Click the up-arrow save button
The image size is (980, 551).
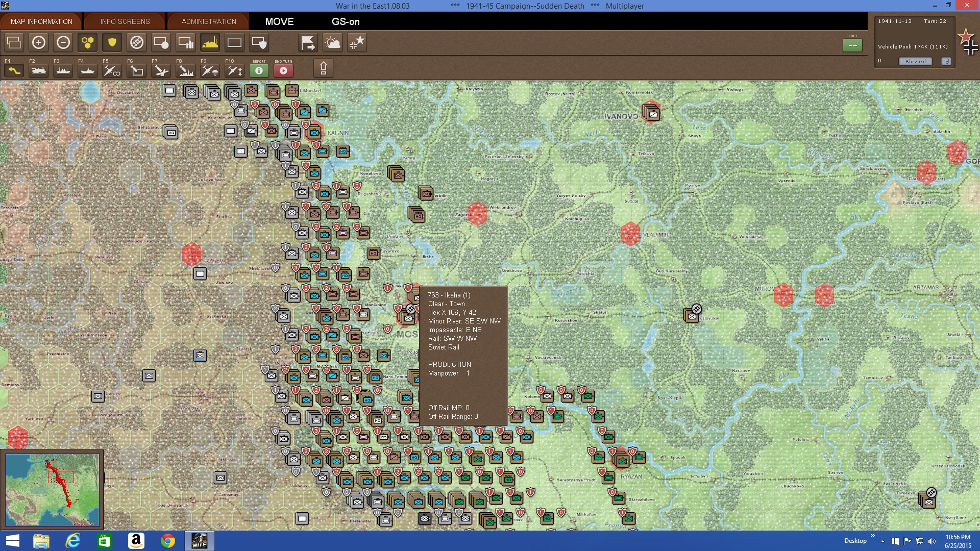[x=323, y=68]
